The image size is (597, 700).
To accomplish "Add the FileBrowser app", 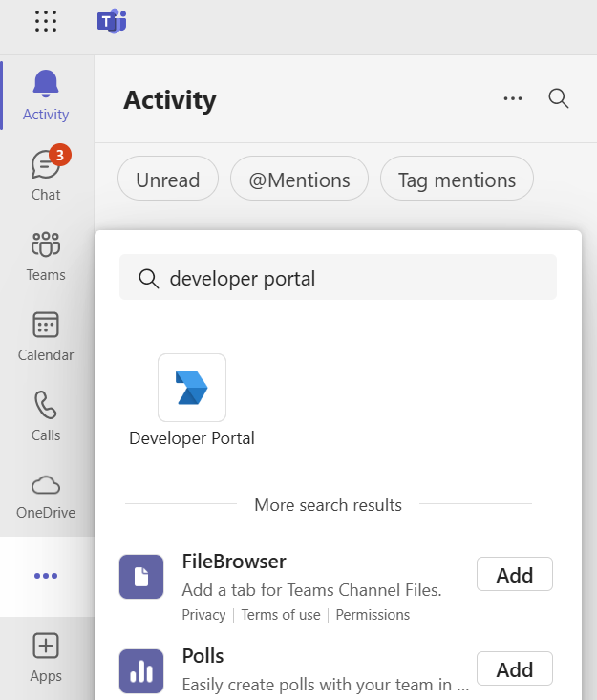I will [514, 575].
